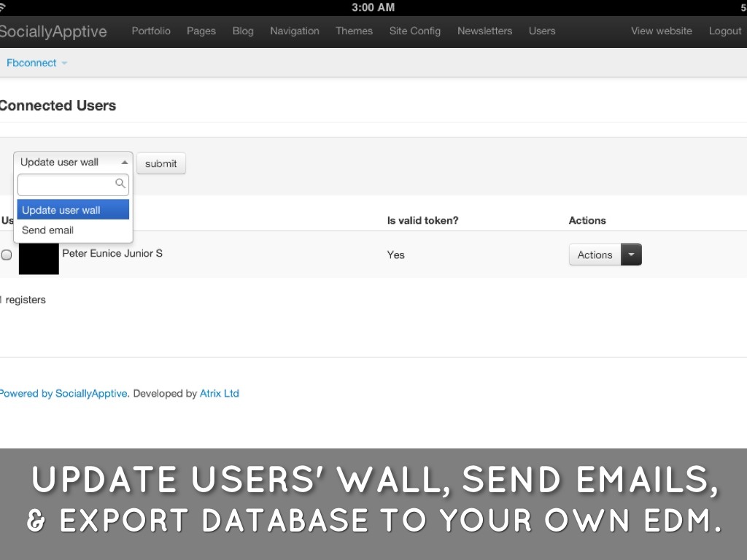747x560 pixels.
Task: Click the search magnifier icon in dropdown
Action: [120, 184]
